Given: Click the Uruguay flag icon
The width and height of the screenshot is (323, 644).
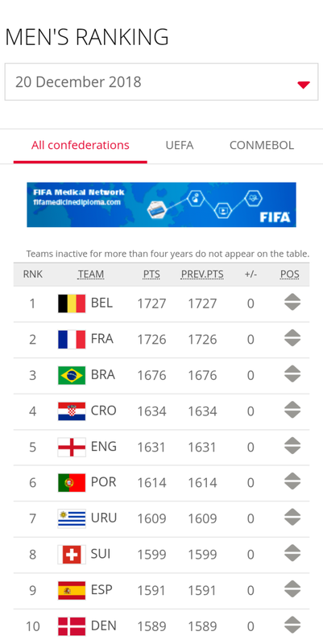Looking at the screenshot, I should coord(72,518).
